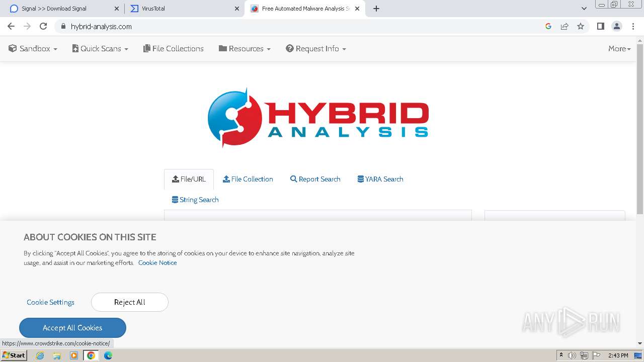Image resolution: width=644 pixels, height=362 pixels.
Task: View site information lock icon
Action: point(63,26)
